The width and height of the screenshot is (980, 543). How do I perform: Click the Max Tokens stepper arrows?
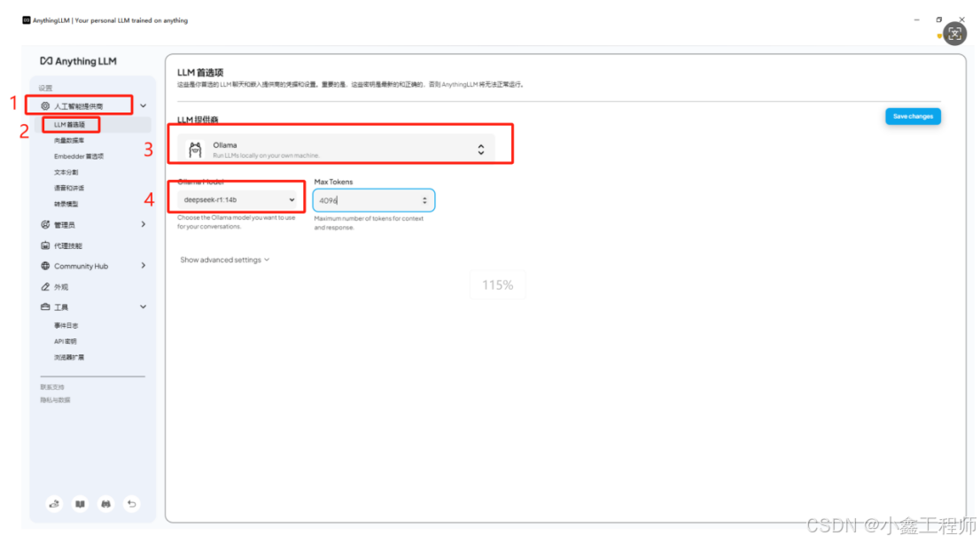424,200
